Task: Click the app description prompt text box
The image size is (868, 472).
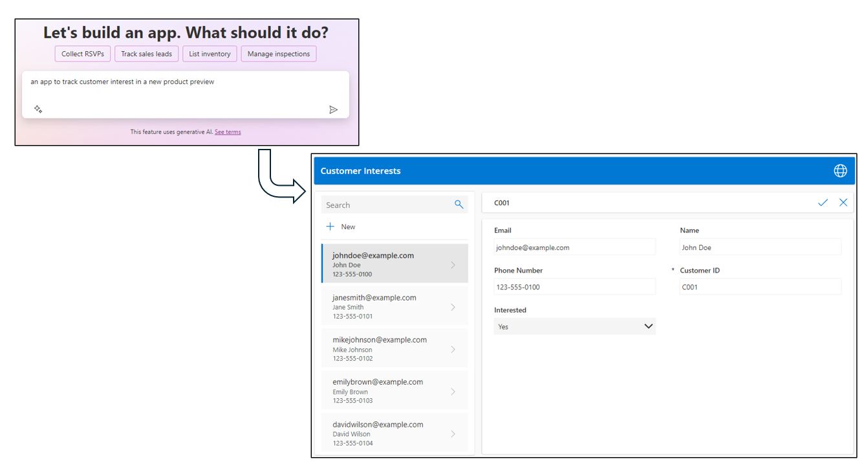Action: pyautogui.click(x=186, y=95)
